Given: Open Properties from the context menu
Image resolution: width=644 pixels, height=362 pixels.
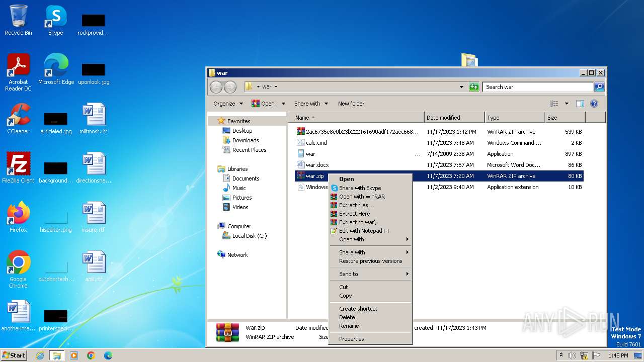Looking at the screenshot, I should 370,339.
